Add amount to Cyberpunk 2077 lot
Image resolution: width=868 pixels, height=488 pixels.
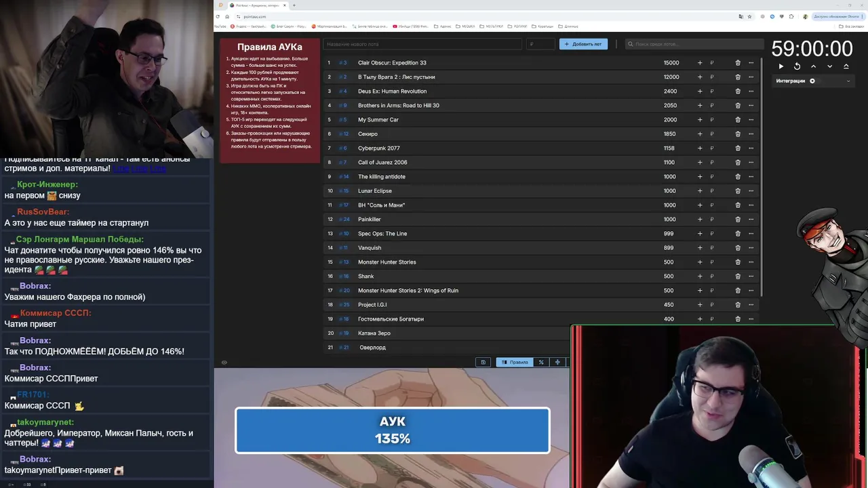pos(700,148)
